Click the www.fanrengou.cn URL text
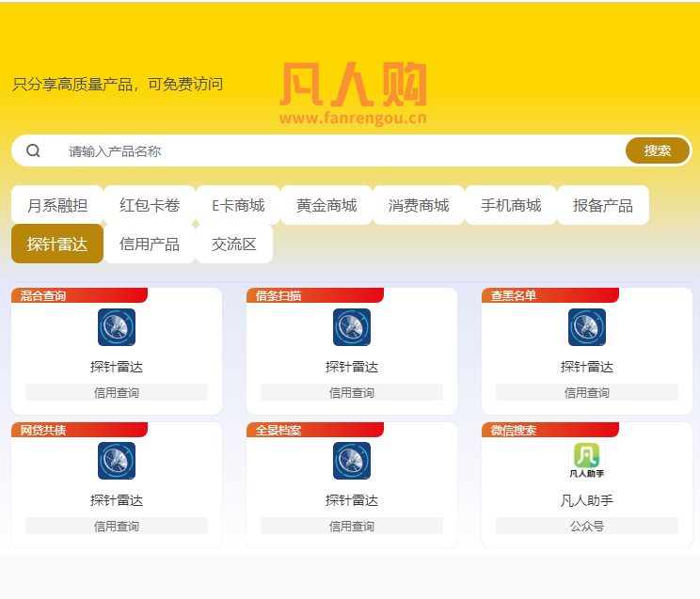Screen dimensions: 700x599 coord(353,118)
